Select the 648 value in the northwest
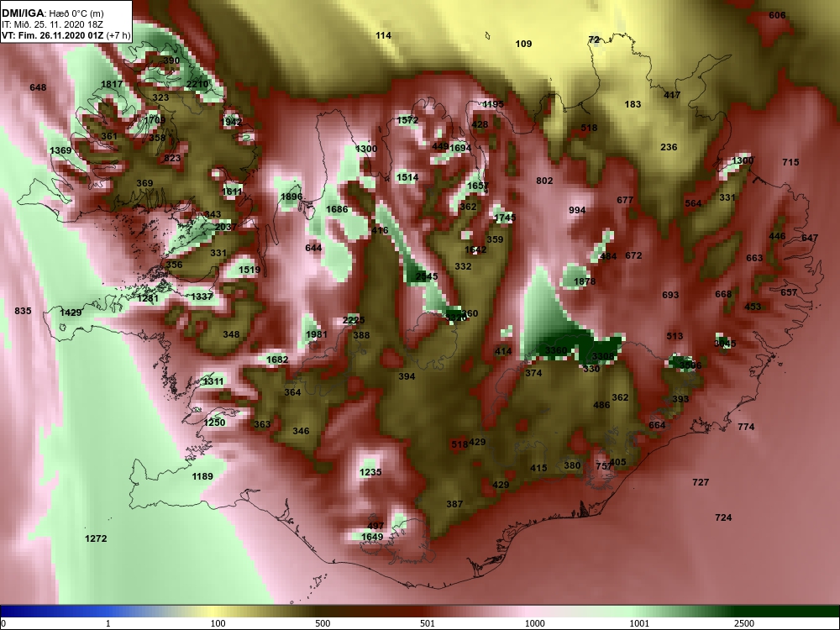This screenshot has width=840, height=630. click(38, 87)
